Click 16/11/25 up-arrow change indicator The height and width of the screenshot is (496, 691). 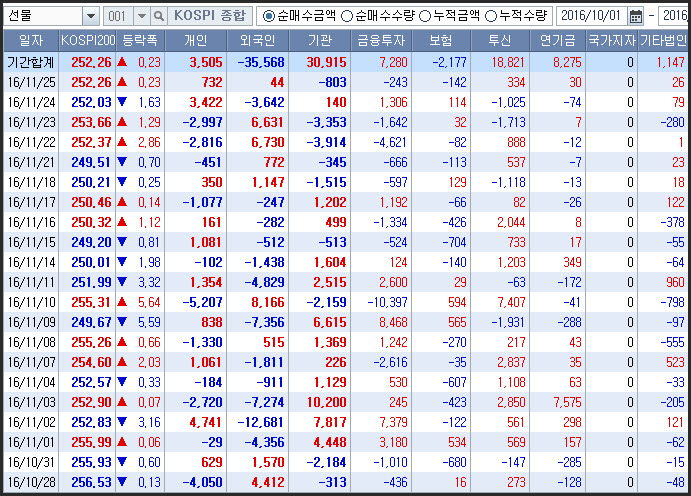[122, 81]
